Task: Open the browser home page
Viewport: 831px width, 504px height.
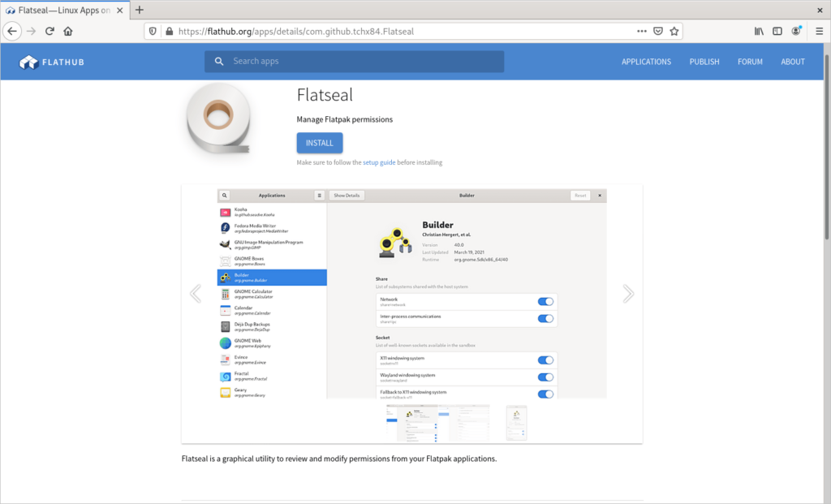Action: 68,32
